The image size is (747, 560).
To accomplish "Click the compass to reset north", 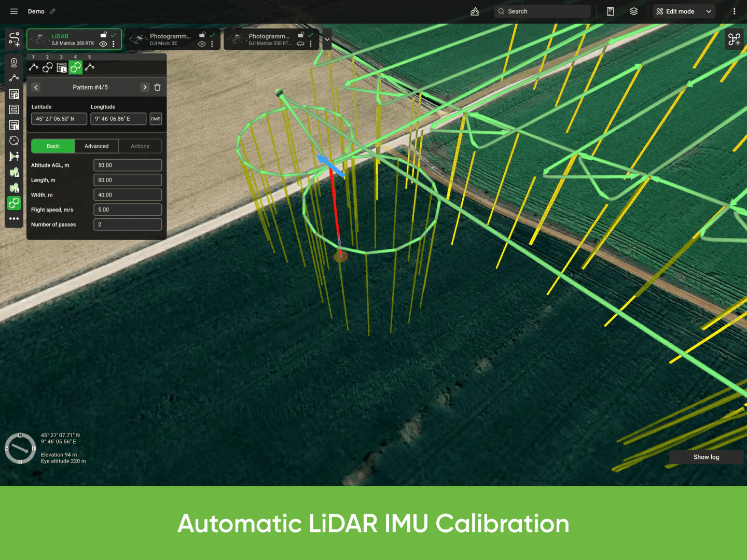I will [x=20, y=448].
